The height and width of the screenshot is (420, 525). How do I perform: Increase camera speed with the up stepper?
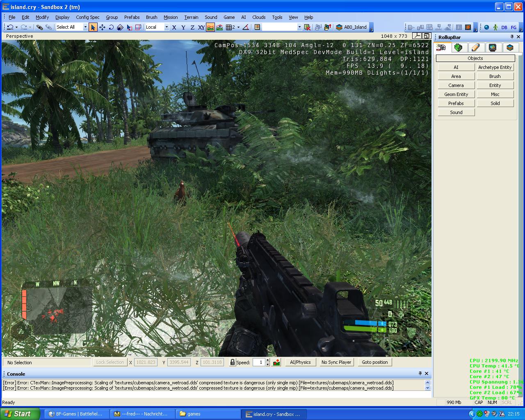(267, 360)
